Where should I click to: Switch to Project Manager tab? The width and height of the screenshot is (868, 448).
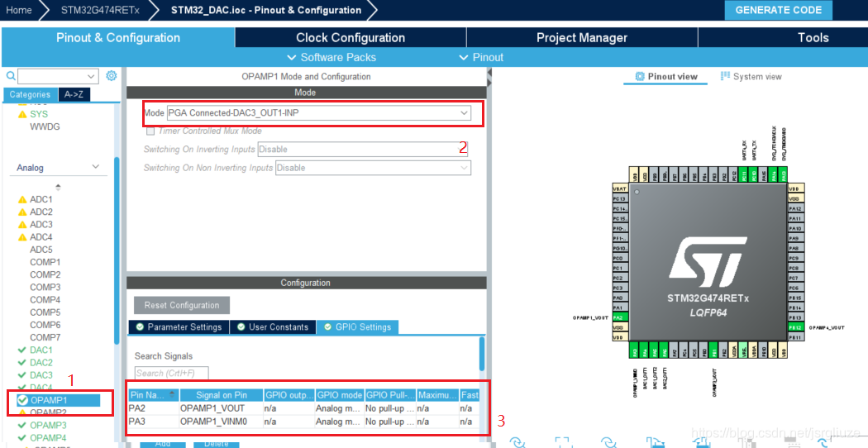(582, 38)
